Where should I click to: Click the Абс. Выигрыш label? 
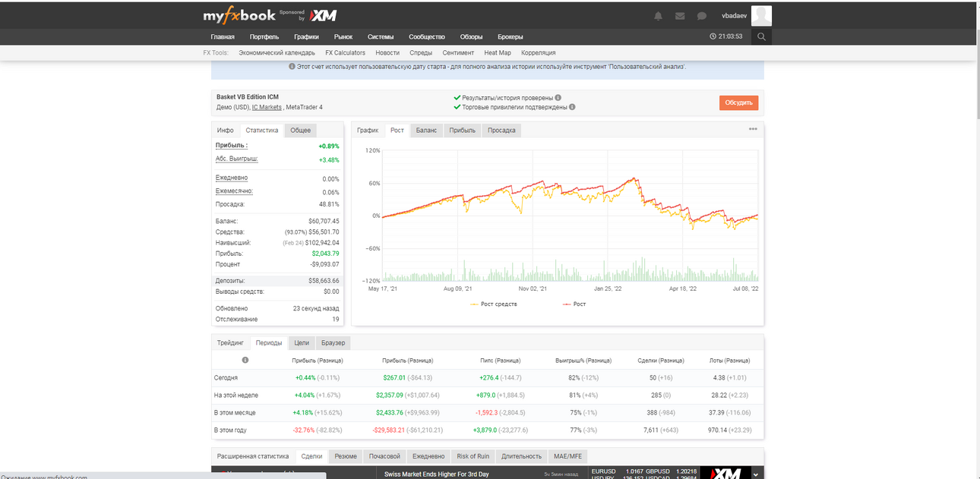click(x=237, y=159)
